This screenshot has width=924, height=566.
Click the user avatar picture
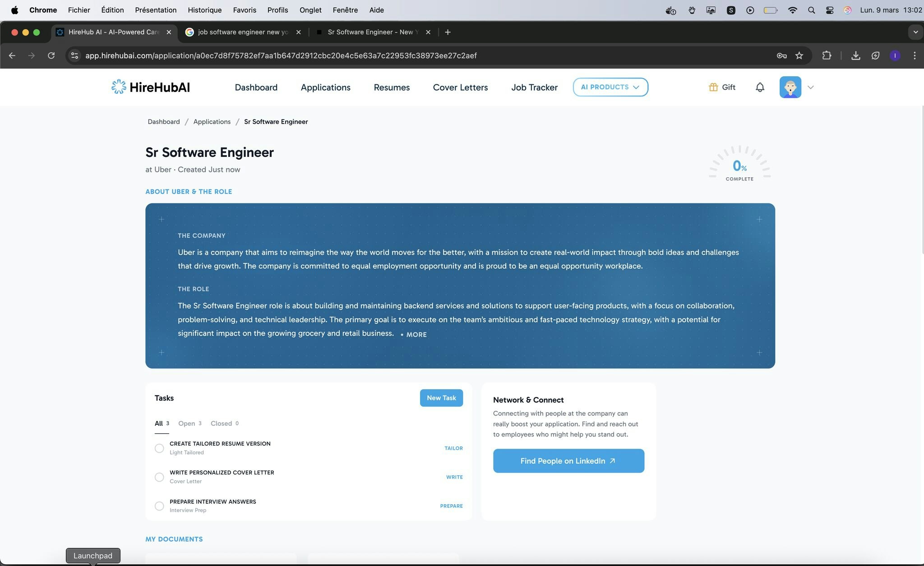pos(790,87)
